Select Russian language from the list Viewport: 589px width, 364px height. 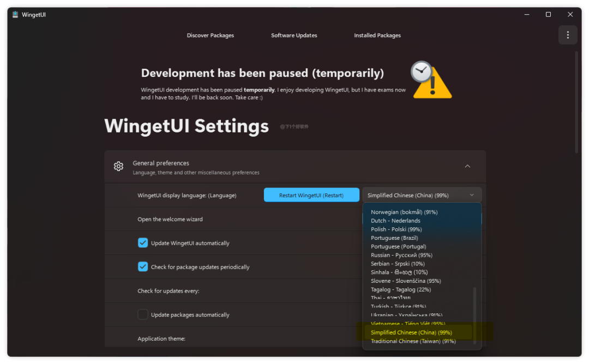click(401, 255)
